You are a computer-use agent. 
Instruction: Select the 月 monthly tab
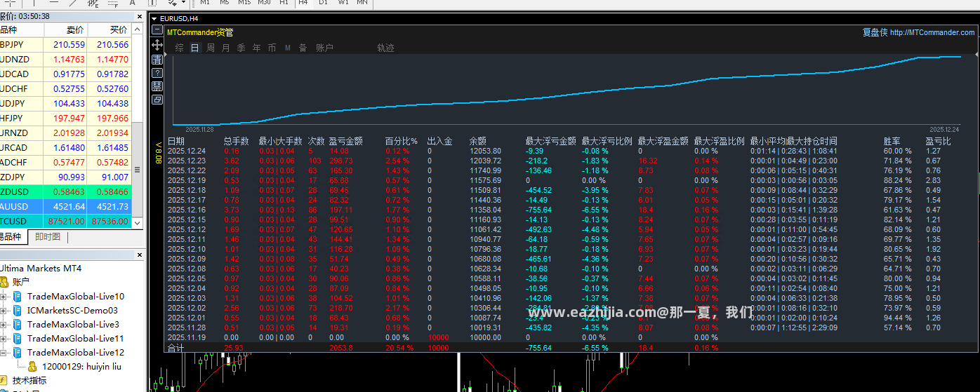[x=226, y=48]
